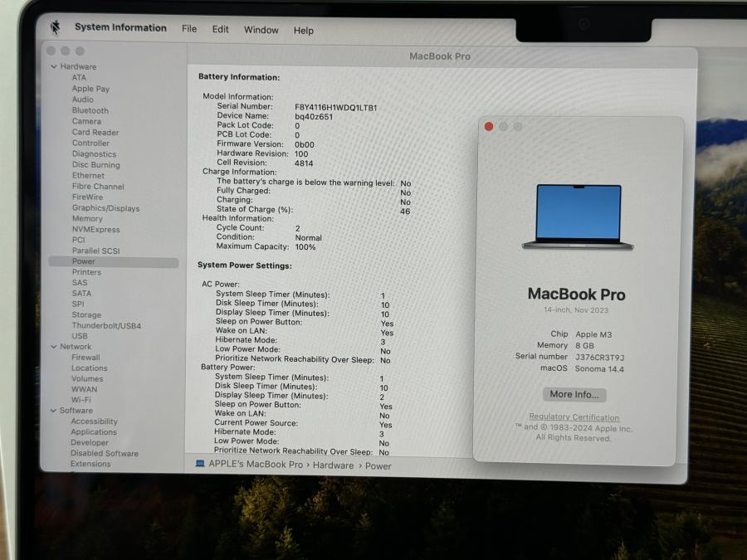Click the MacBook Pro laptop image
The image size is (747, 560).
coord(578,217)
